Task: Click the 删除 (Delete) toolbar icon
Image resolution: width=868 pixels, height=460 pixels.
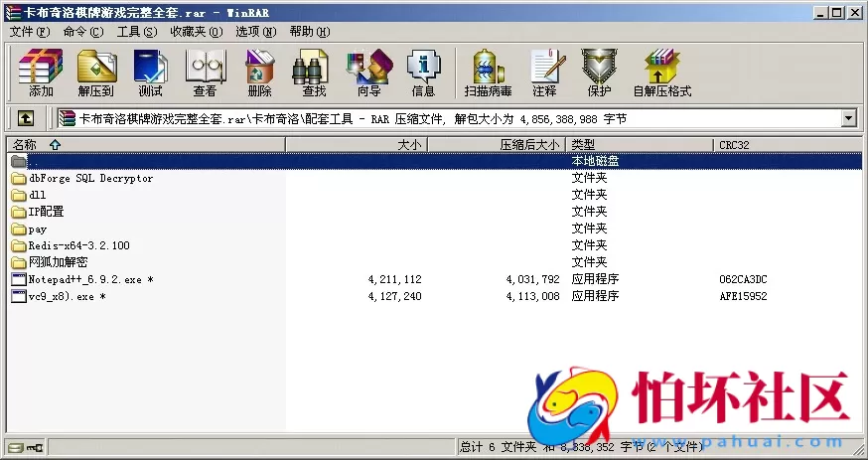Action: click(x=259, y=67)
